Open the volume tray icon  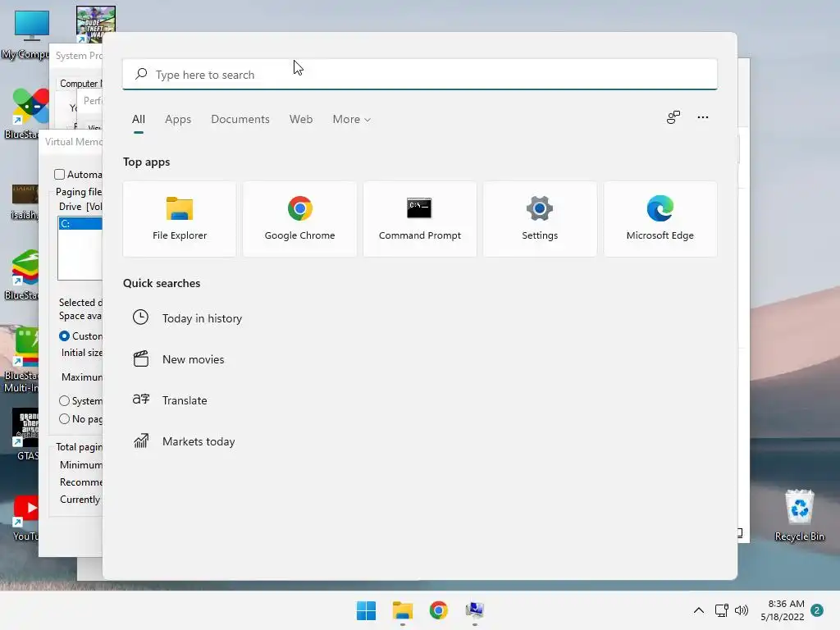(x=742, y=610)
